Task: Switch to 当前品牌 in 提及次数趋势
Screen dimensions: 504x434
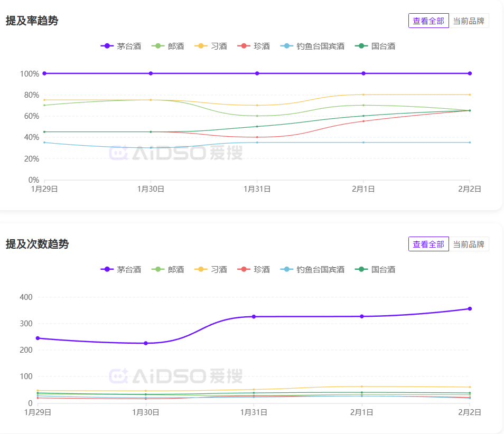Action: (x=469, y=244)
